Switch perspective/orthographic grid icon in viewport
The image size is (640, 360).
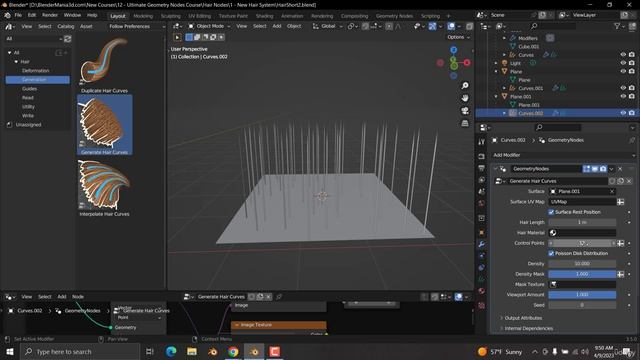pos(465,123)
